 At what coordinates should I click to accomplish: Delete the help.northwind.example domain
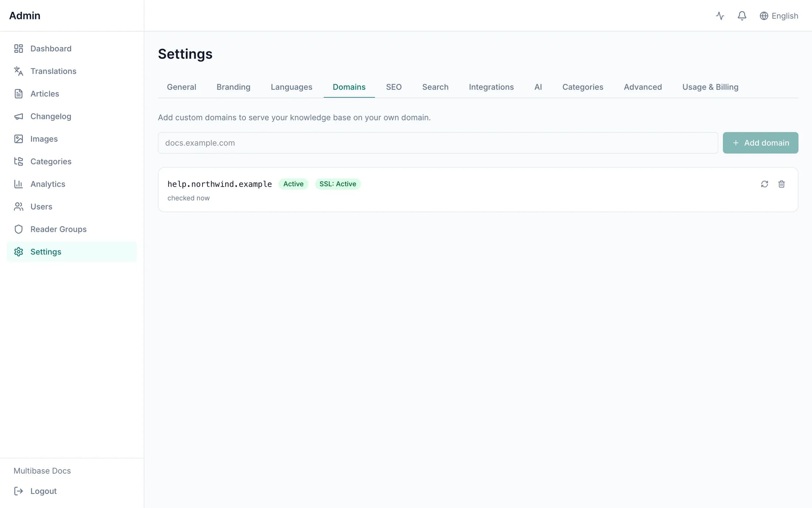pos(781,184)
